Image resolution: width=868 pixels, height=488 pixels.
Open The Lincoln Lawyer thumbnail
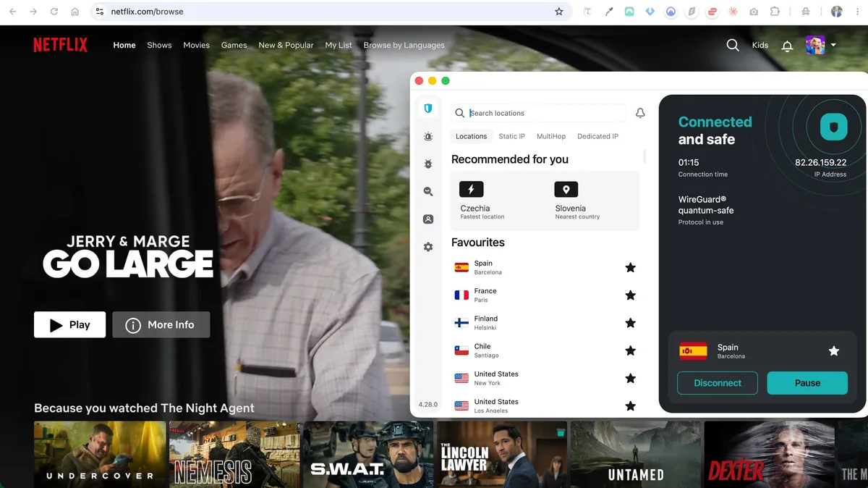pyautogui.click(x=502, y=454)
